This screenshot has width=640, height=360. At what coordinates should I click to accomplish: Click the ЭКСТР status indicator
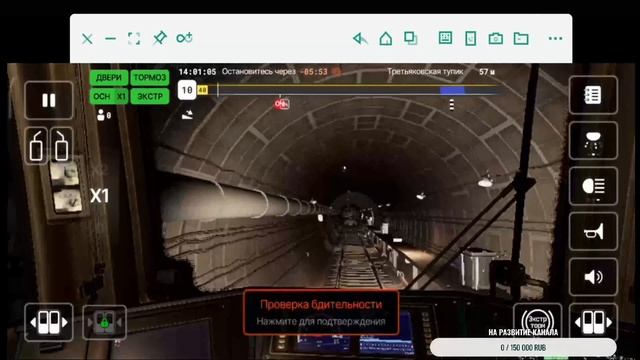(x=150, y=96)
